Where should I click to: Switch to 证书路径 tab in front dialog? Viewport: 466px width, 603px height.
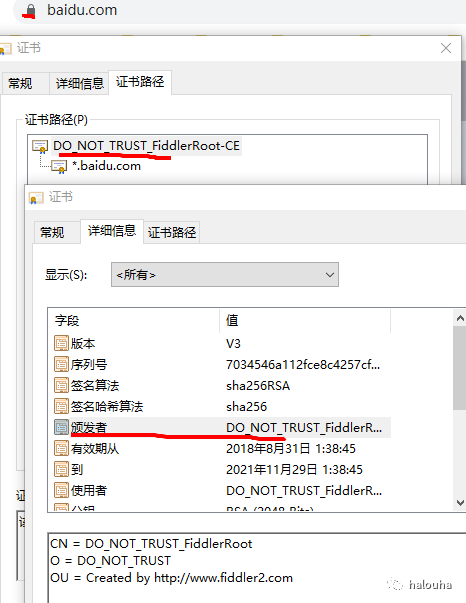tap(172, 232)
